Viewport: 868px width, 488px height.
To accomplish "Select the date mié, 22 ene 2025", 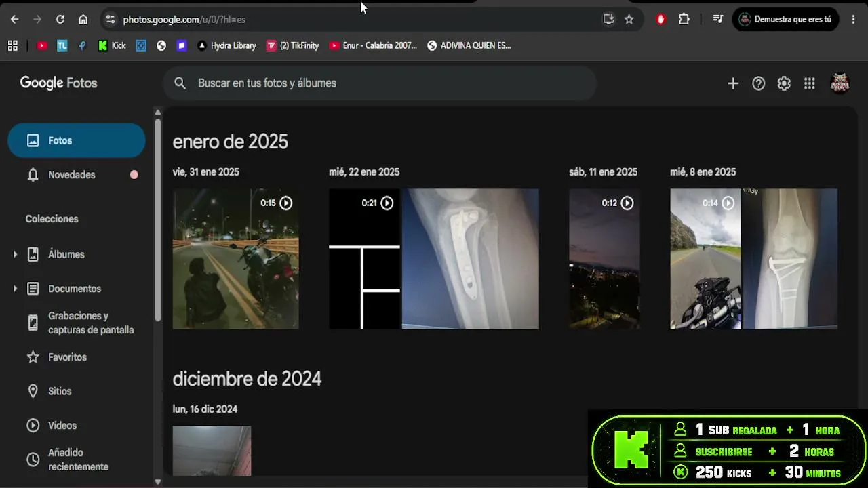I will (364, 172).
